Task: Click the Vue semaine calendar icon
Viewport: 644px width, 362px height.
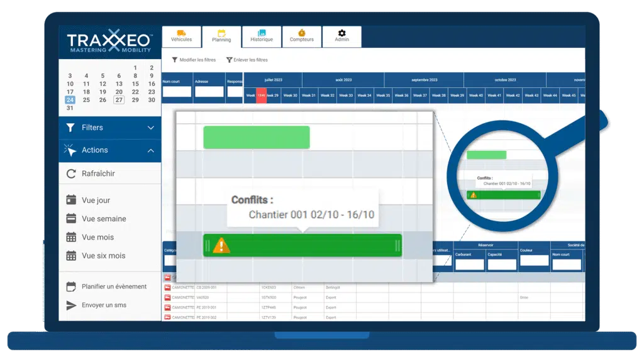Action: click(71, 218)
